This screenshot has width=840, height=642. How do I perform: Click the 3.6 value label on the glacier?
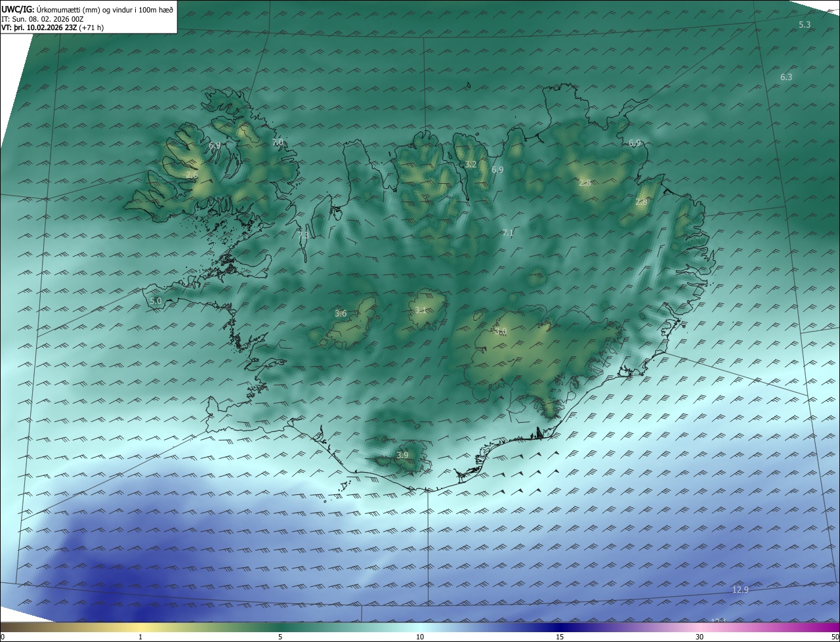341,313
